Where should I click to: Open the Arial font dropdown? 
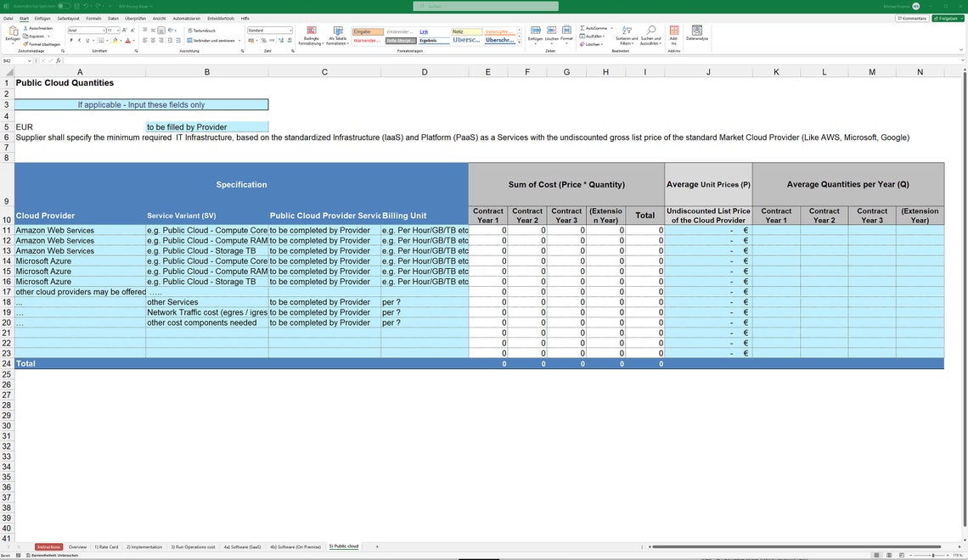[x=104, y=31]
